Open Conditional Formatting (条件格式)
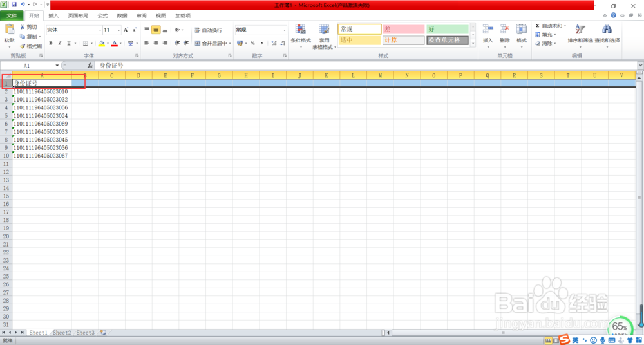The image size is (644, 345). [x=301, y=35]
